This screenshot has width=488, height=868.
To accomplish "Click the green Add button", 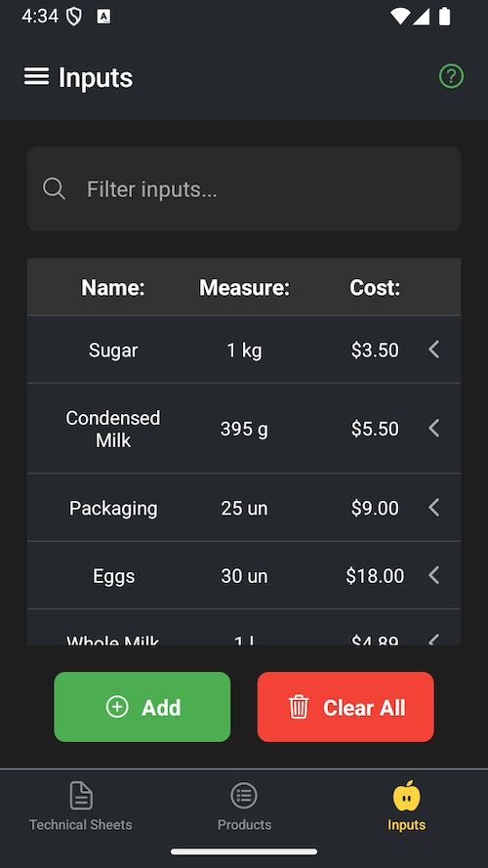I will (x=142, y=707).
